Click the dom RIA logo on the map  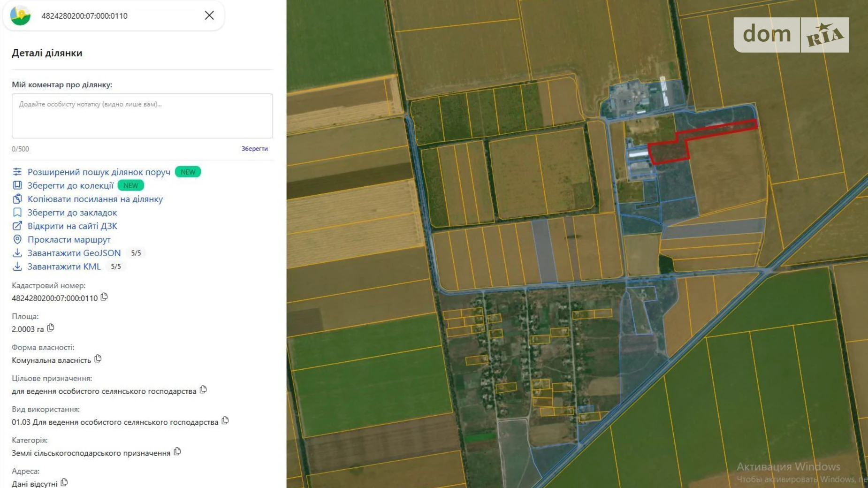791,35
